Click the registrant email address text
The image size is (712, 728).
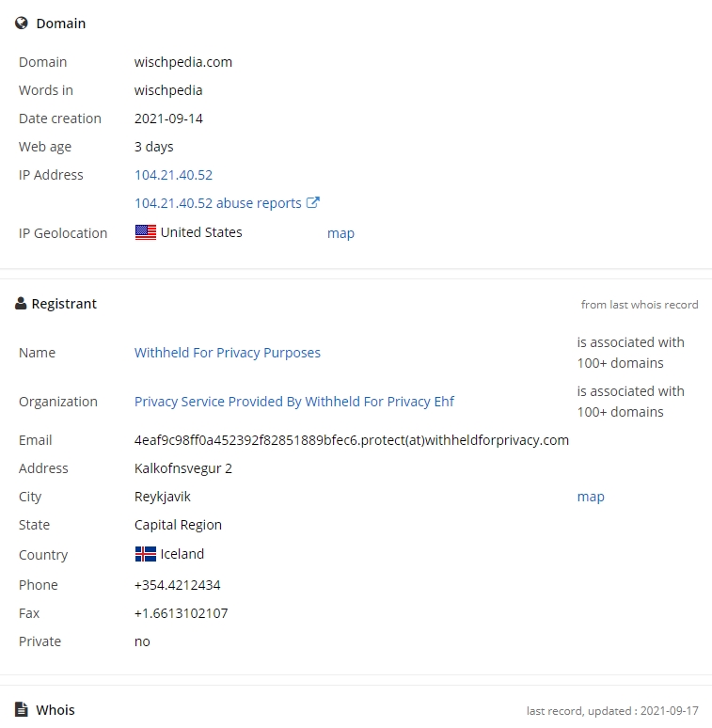tap(352, 440)
